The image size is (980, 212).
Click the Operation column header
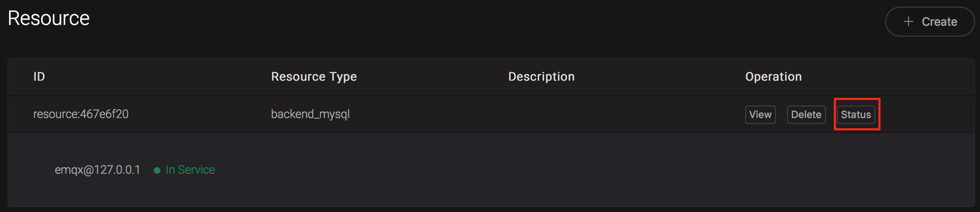pos(773,77)
